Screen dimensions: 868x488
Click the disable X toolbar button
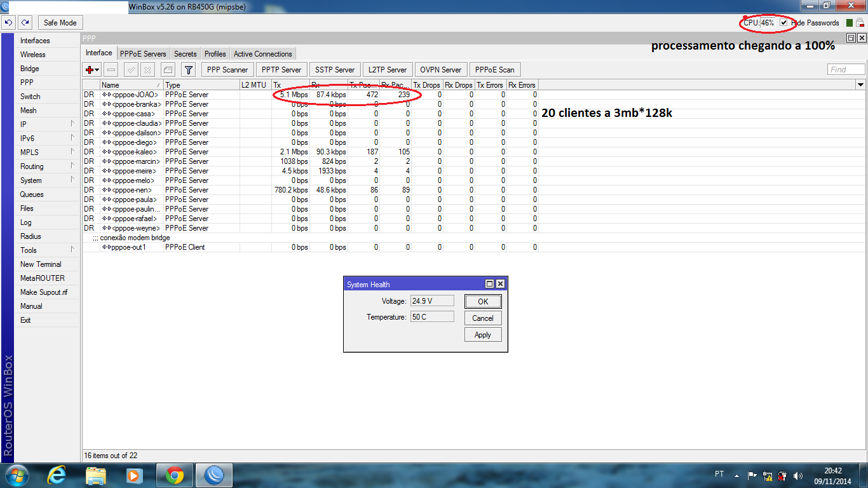tap(147, 70)
